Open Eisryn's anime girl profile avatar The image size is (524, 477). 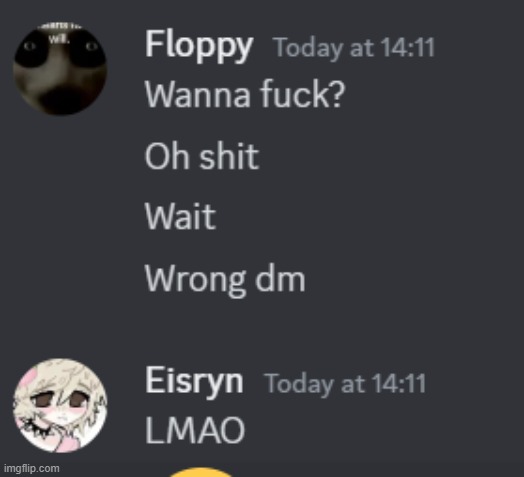(60, 405)
